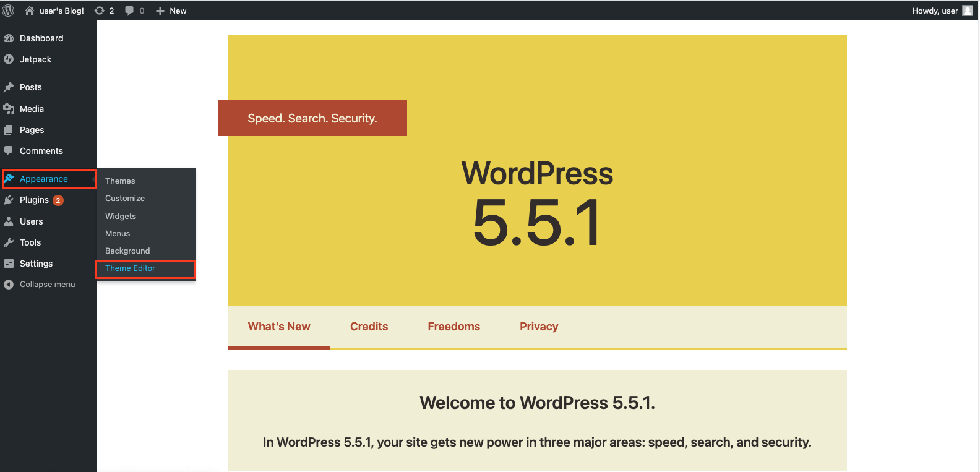The image size is (980, 472).
Task: Click the user's Blog! site link
Action: pyautogui.click(x=62, y=11)
